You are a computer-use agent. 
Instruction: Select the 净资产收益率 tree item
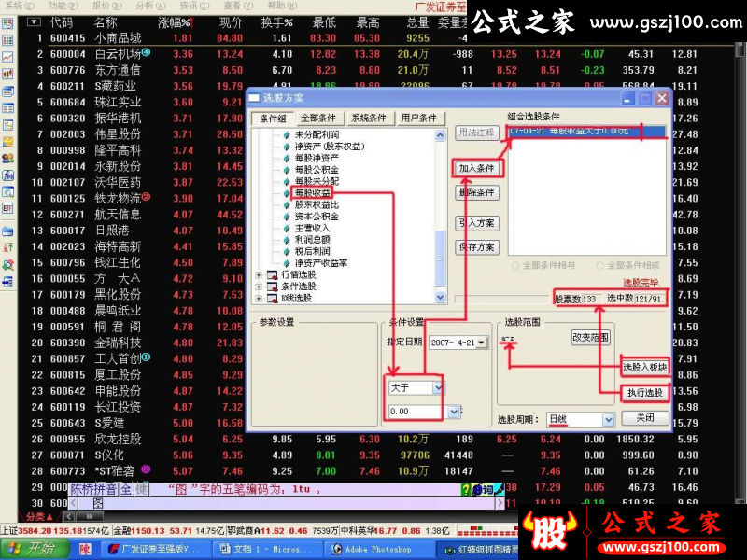(x=321, y=263)
